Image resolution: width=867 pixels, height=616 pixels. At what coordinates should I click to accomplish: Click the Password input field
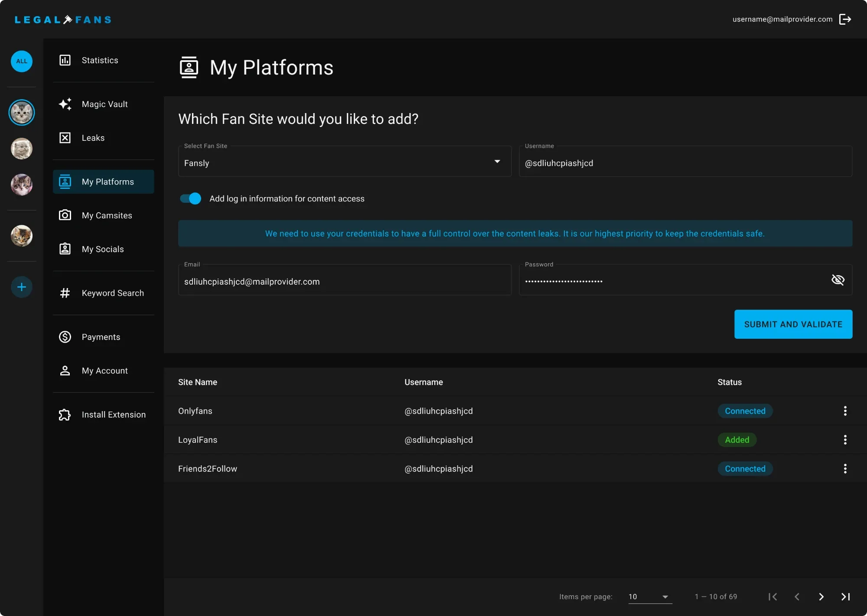685,280
